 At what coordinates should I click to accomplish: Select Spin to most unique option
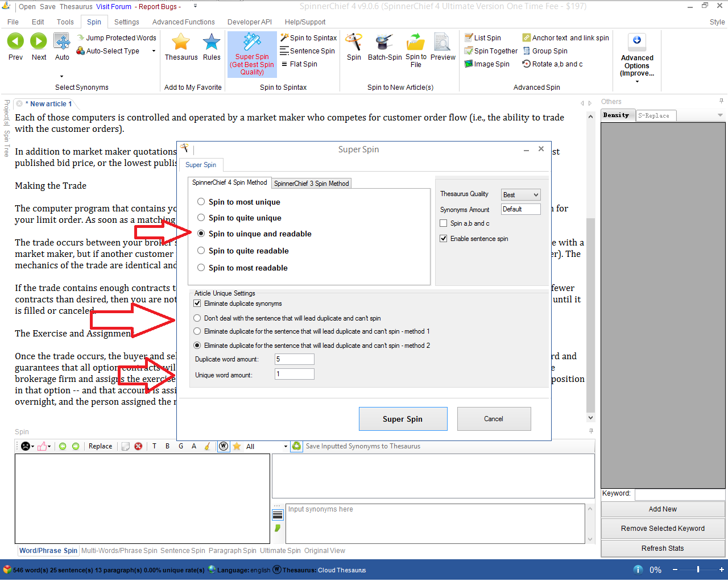(201, 202)
